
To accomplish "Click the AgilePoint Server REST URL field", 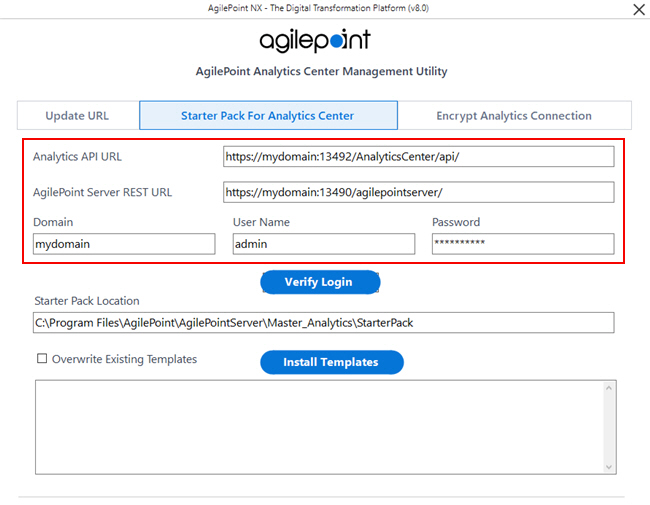I will point(419,192).
